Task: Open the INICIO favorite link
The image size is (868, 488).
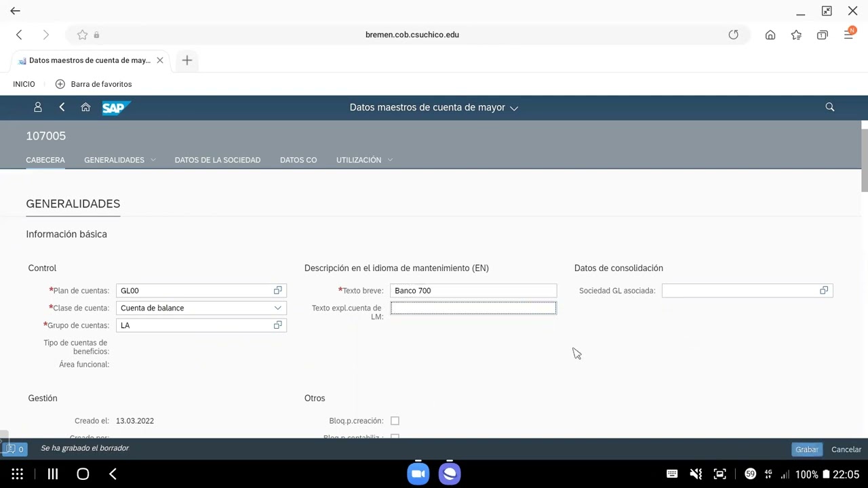Action: (24, 84)
